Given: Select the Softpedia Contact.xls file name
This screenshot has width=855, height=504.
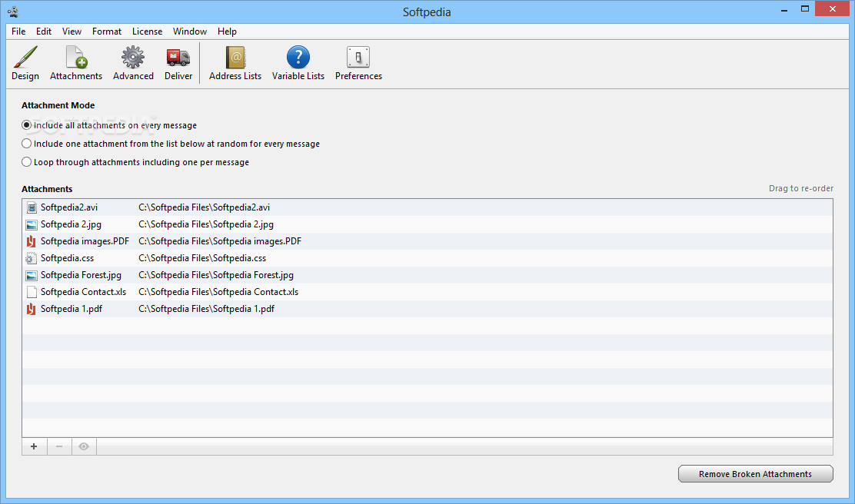Looking at the screenshot, I should point(84,292).
